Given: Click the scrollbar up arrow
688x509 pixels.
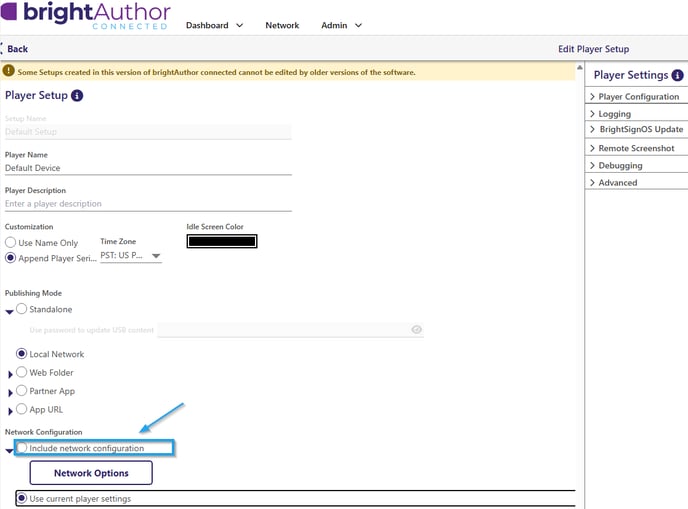Looking at the screenshot, I should pyautogui.click(x=580, y=68).
